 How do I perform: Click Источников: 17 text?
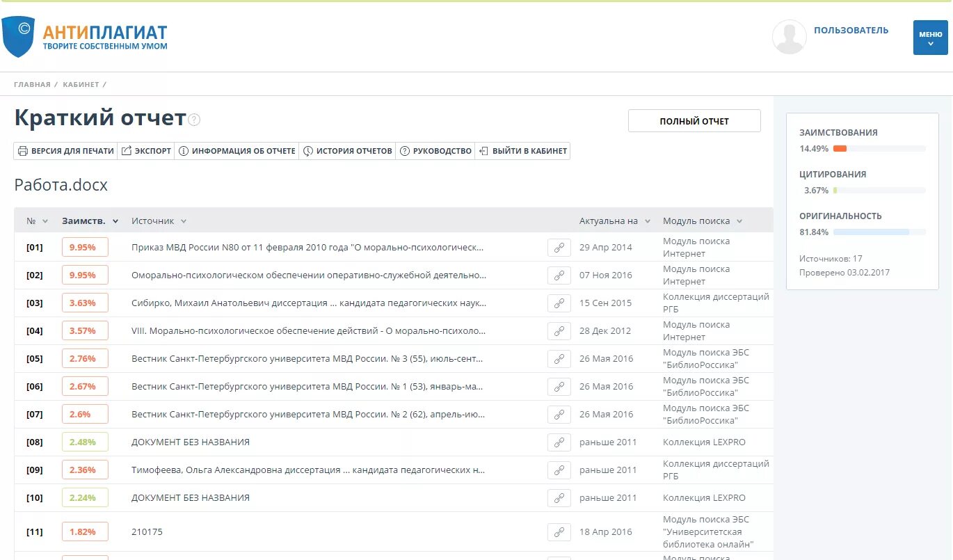coord(831,259)
